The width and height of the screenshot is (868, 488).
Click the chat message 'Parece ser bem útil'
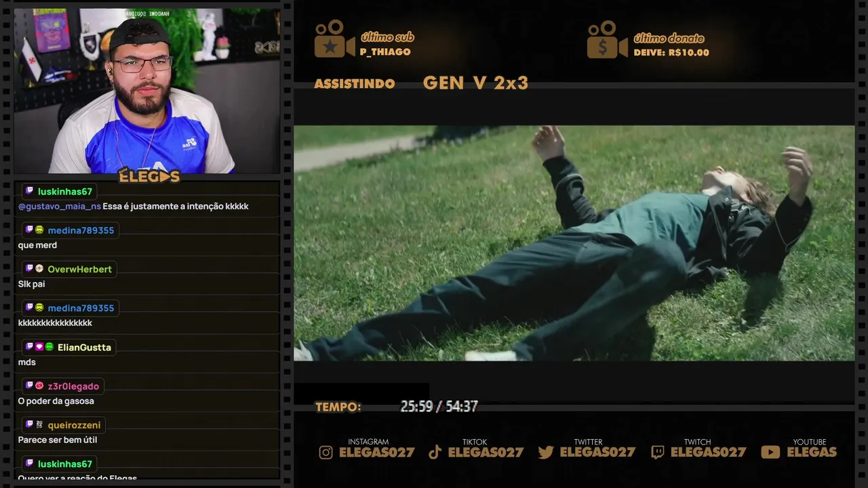pos(58,440)
